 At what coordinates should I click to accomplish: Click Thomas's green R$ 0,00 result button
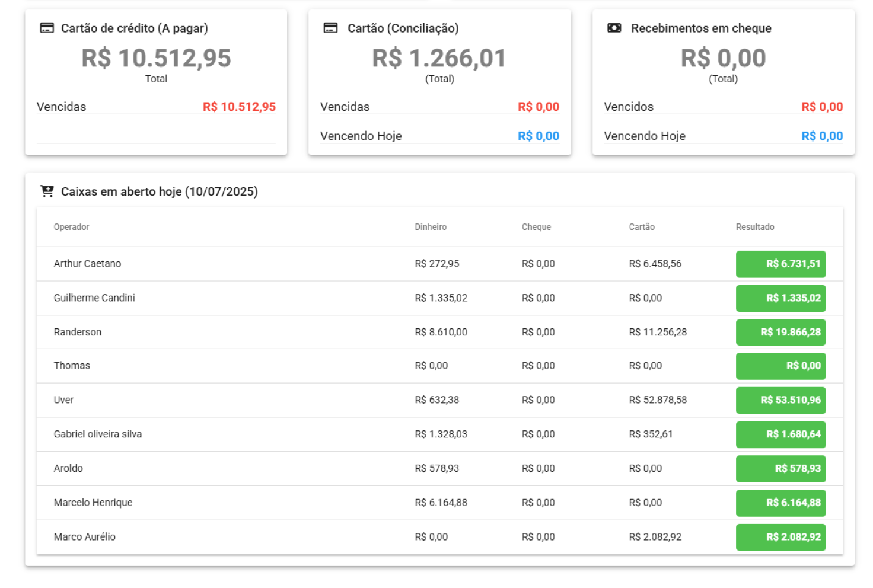(780, 366)
